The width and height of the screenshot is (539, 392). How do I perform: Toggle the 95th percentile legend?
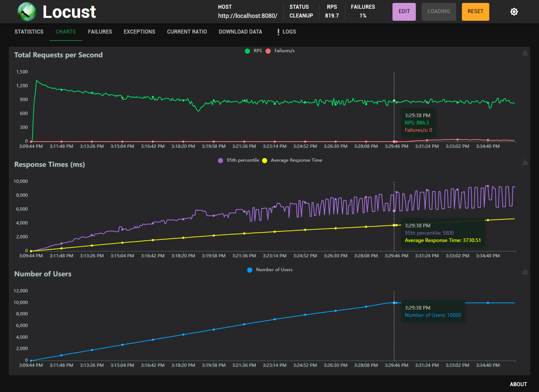(x=238, y=160)
